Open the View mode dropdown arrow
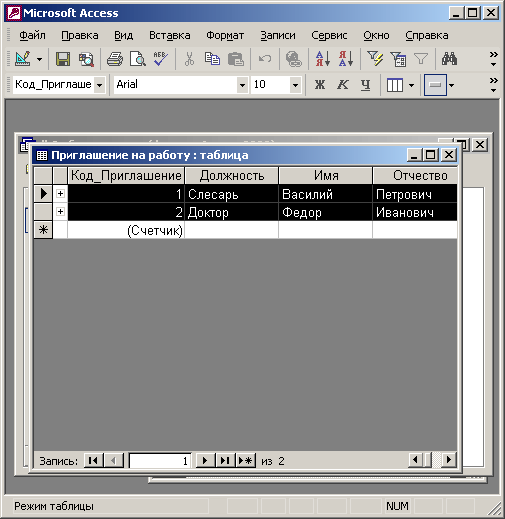This screenshot has height=519, width=505. coord(39,60)
